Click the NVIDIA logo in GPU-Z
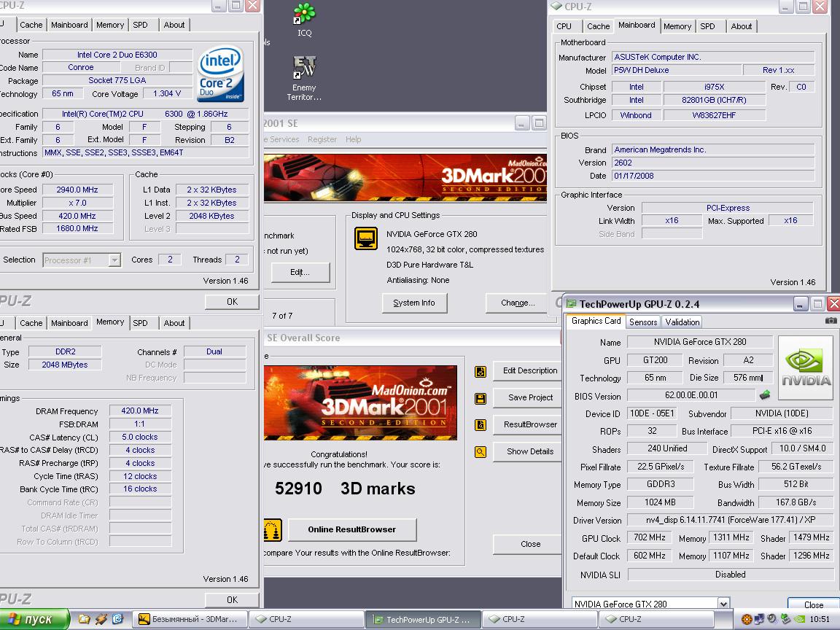Viewport: 840px width, 630px height. tap(806, 367)
